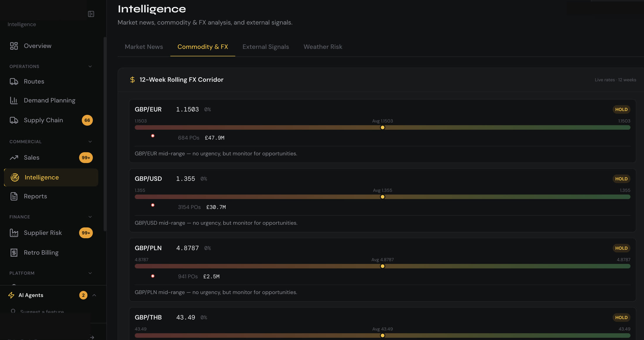The image size is (644, 340).
Task: Click the GBP/PLN pair name
Action: click(x=148, y=248)
